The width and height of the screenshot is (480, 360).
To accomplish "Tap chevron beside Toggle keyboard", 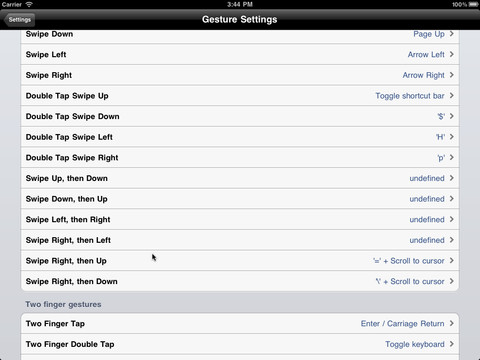I will 451,344.
